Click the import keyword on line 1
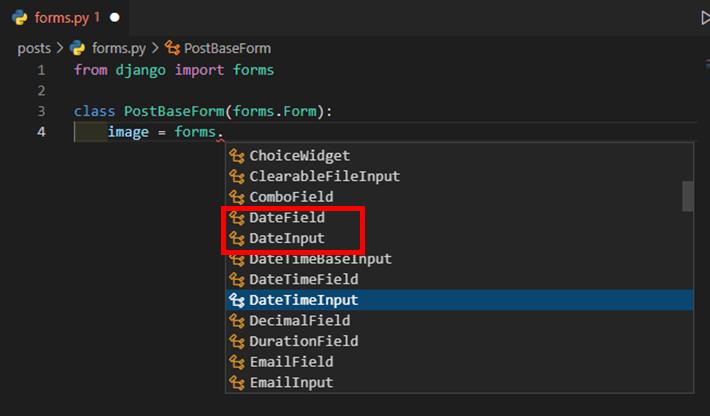This screenshot has width=710, height=416. pos(199,71)
